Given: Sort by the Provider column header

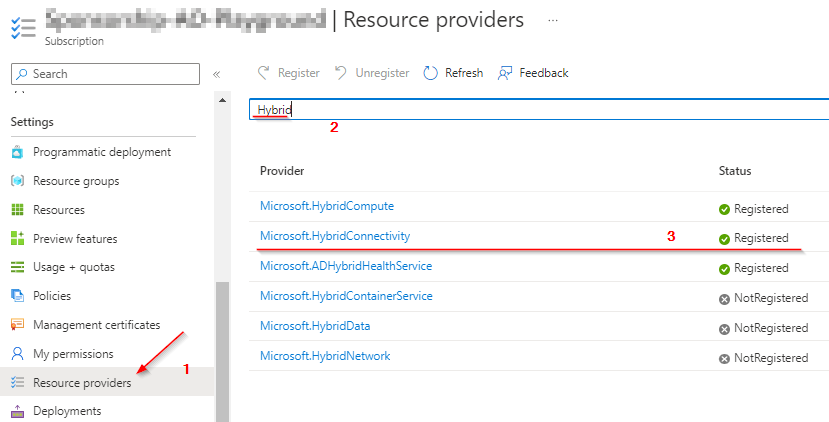Looking at the screenshot, I should (x=282, y=171).
